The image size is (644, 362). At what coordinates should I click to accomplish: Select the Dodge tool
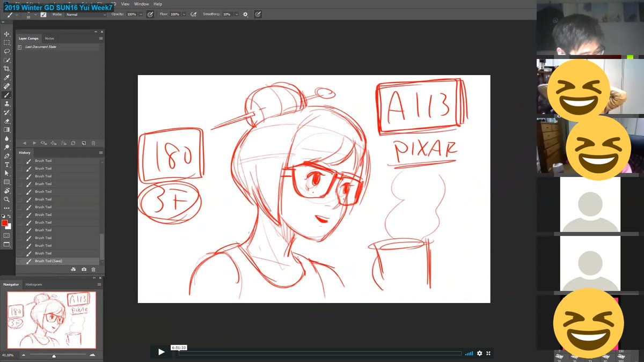pos(7,147)
